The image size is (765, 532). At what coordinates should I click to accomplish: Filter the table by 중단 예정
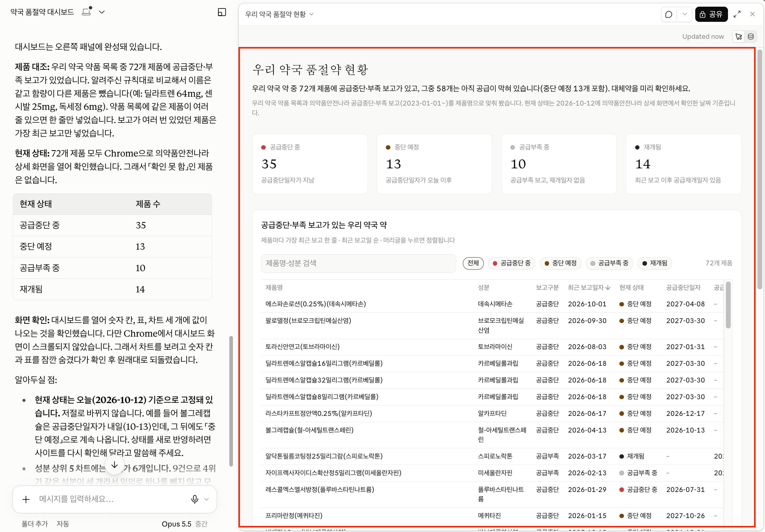[x=561, y=263]
